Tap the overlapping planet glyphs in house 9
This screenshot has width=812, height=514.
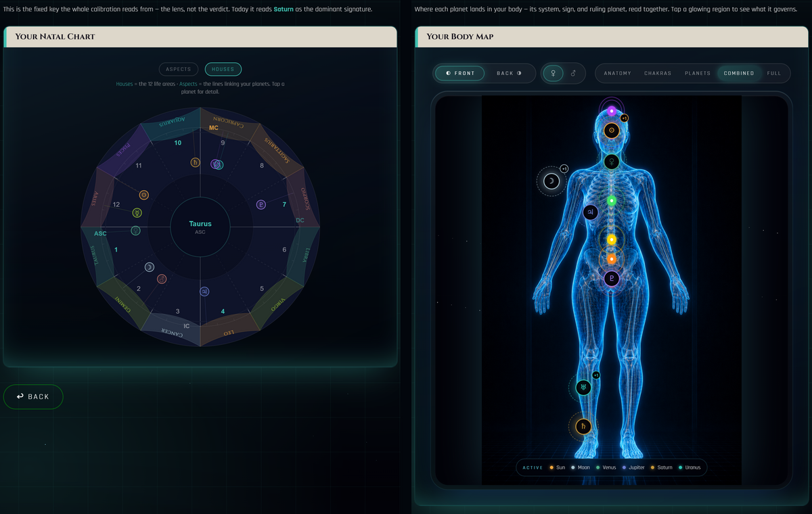tap(217, 164)
